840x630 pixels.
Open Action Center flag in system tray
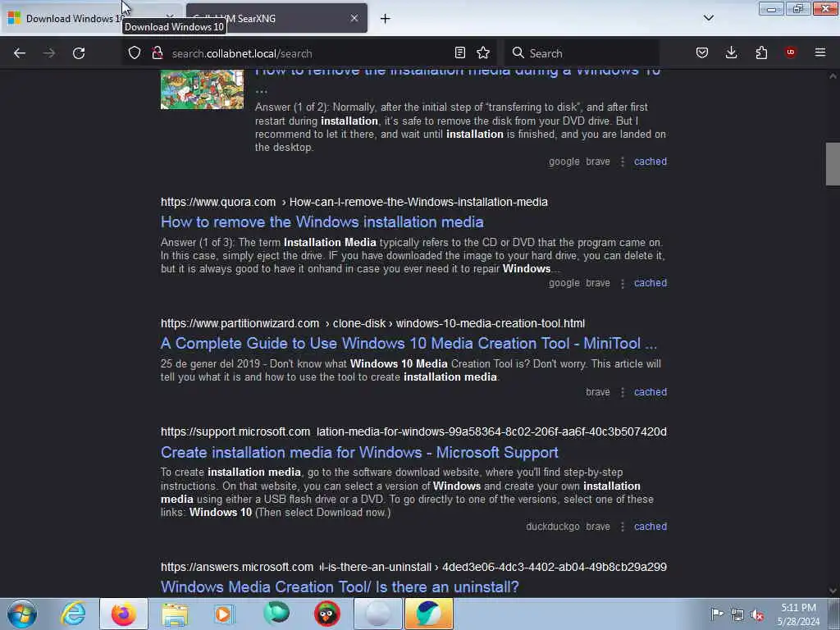pos(717,614)
